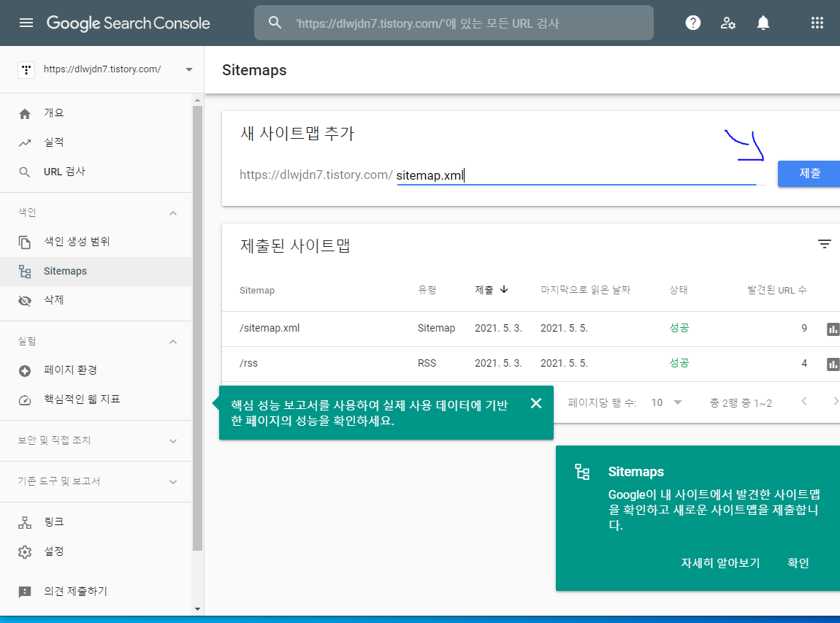Click the sitemap tree icon in sidebar
This screenshot has width=840, height=623.
(x=25, y=272)
